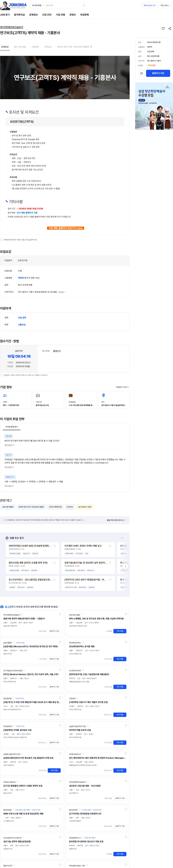Expand the 본 채용정보는 notice chevron
The width and height of the screenshot is (173, 868).
(84, 520)
